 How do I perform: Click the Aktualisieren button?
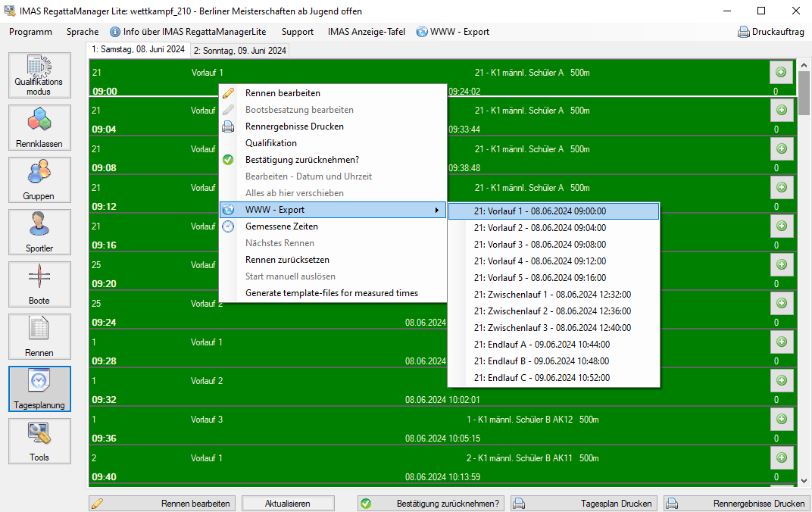(x=288, y=503)
